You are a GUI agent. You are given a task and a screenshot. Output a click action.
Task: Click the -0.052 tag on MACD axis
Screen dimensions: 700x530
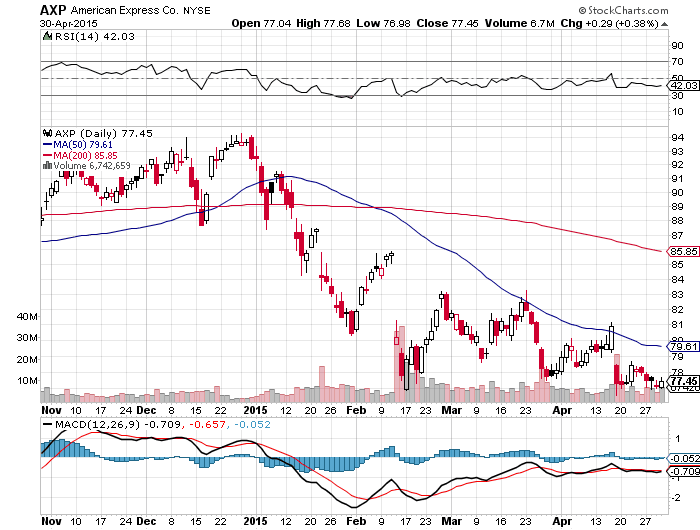pyautogui.click(x=683, y=459)
